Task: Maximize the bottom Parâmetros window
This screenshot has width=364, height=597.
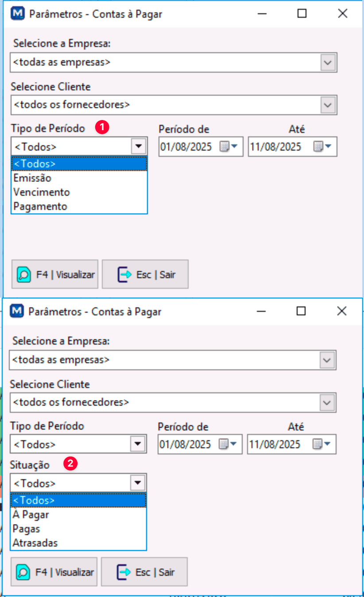Action: click(x=301, y=311)
